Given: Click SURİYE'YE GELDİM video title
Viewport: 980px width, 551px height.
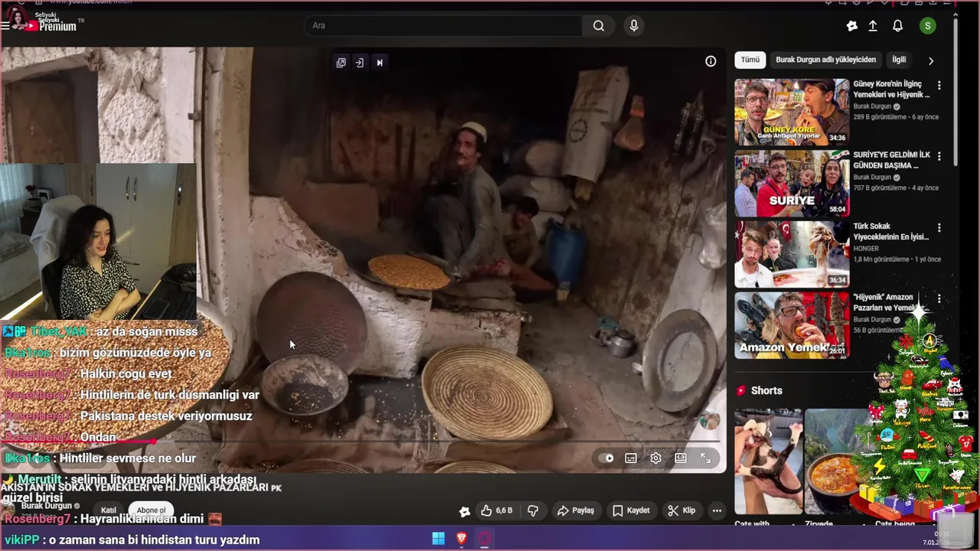Looking at the screenshot, I should [x=892, y=160].
